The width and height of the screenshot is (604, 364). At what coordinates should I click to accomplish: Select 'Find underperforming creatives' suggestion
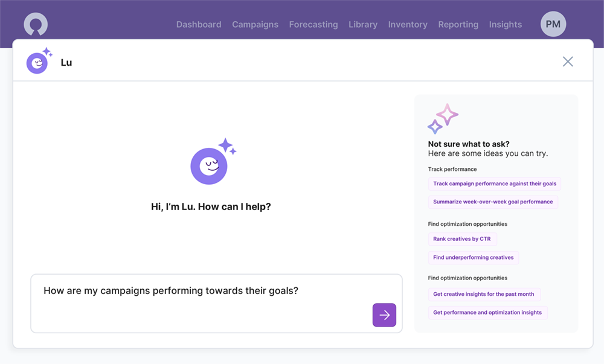(x=474, y=257)
